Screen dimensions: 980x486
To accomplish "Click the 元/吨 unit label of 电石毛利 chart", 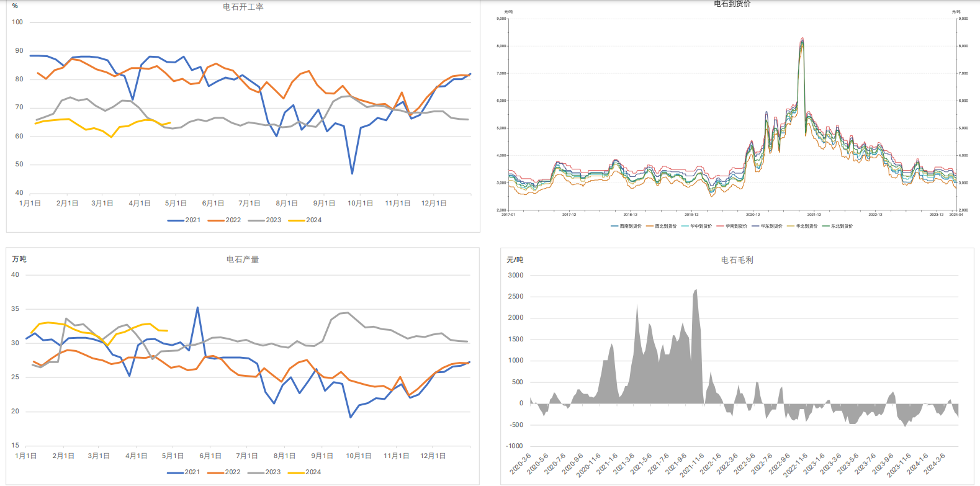I will (515, 260).
